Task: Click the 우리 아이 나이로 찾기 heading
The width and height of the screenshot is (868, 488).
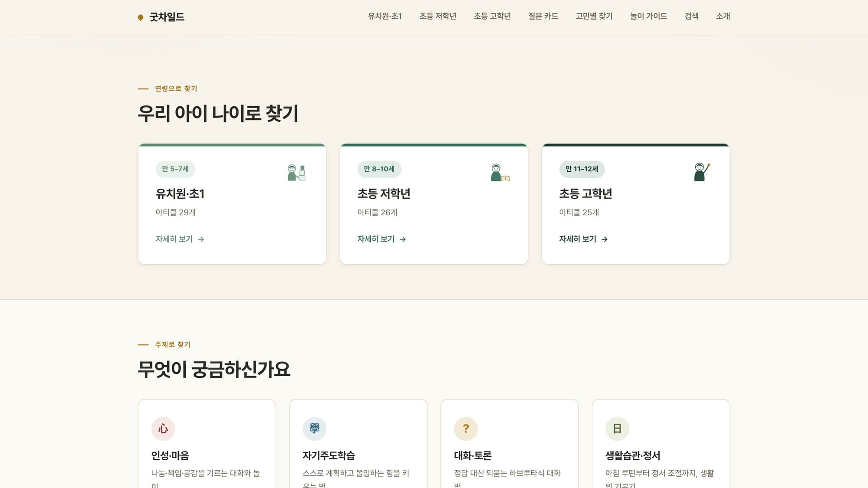Action: 218,113
